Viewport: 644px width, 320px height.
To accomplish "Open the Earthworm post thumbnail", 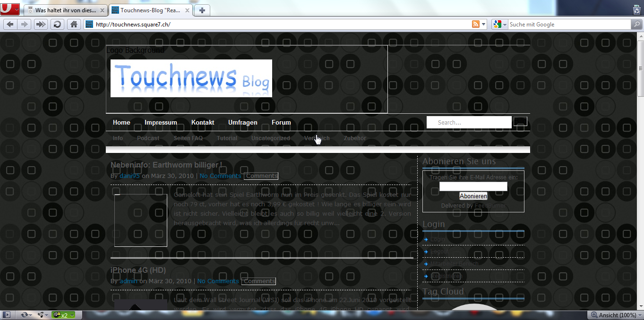I will pos(141,220).
